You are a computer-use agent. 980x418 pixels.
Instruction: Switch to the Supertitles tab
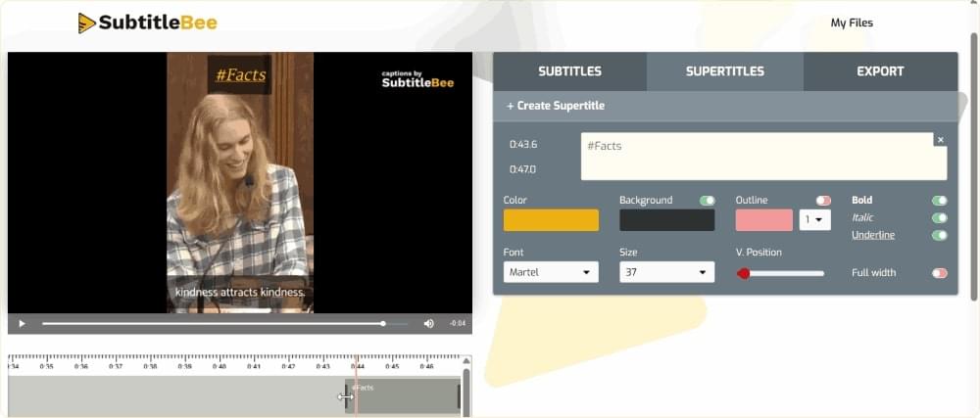pos(725,71)
